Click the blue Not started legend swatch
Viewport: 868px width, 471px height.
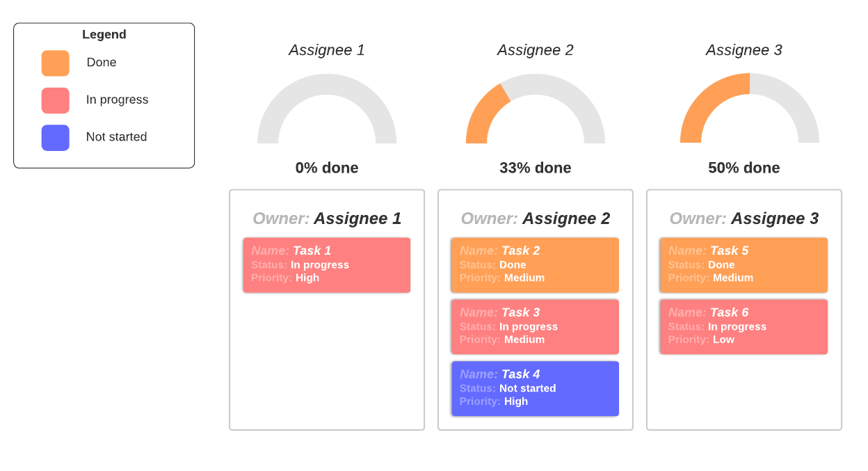55,138
